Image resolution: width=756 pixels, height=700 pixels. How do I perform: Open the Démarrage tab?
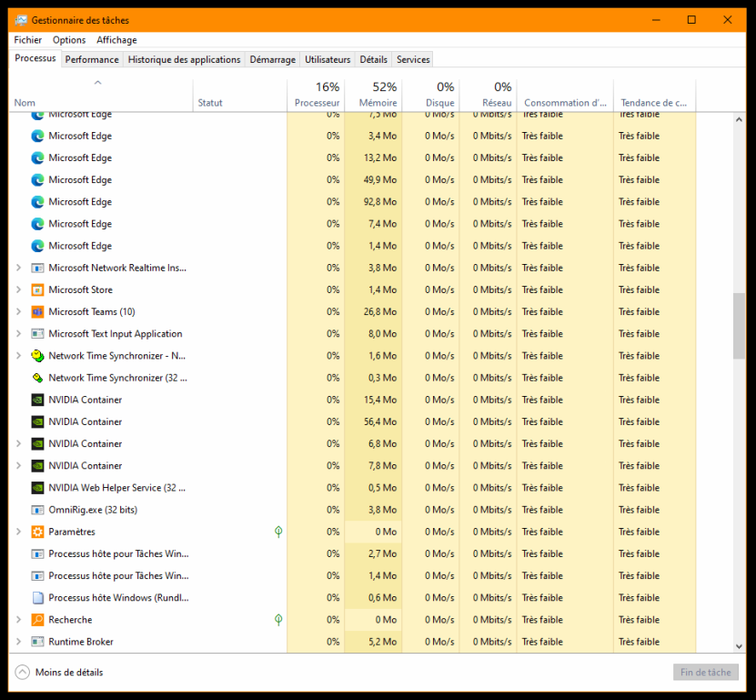[272, 59]
